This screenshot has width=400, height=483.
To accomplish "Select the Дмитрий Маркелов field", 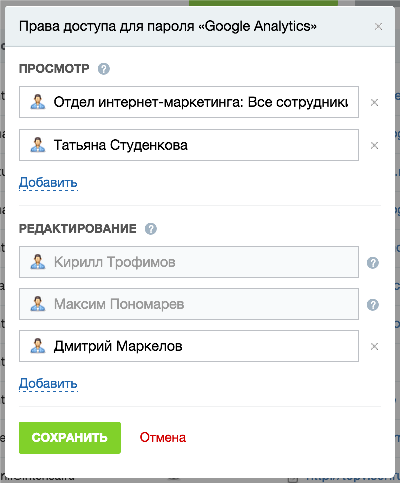I will 189,346.
